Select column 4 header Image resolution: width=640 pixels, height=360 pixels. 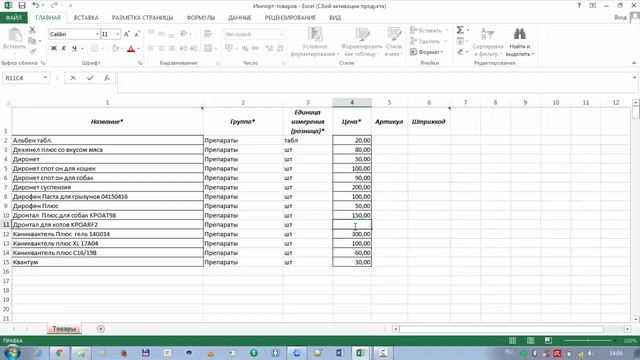(x=352, y=102)
